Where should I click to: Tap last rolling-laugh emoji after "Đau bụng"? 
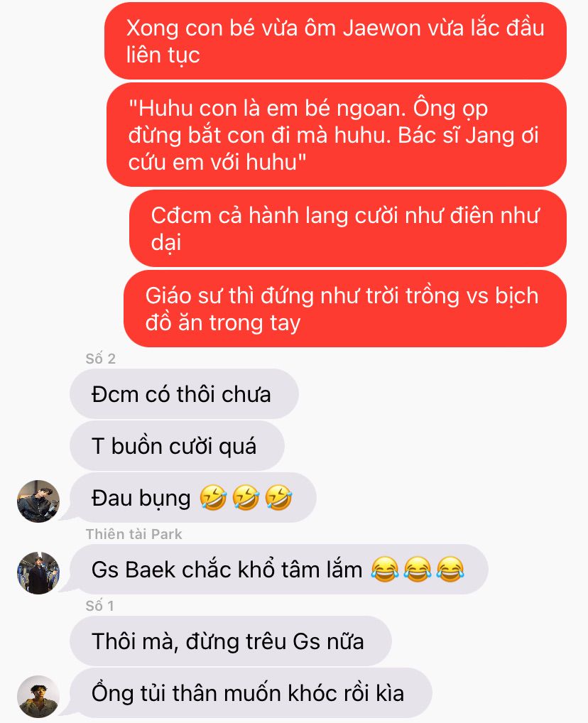click(278, 498)
